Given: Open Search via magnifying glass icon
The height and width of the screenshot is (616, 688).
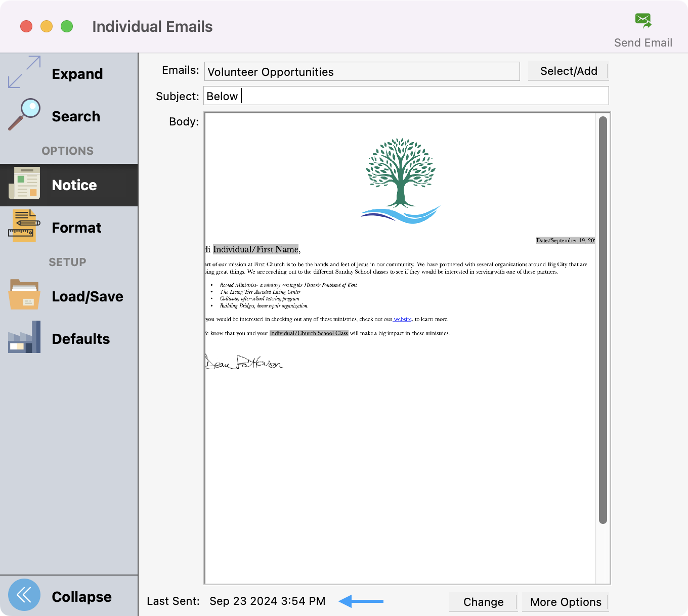Looking at the screenshot, I should click(24, 115).
